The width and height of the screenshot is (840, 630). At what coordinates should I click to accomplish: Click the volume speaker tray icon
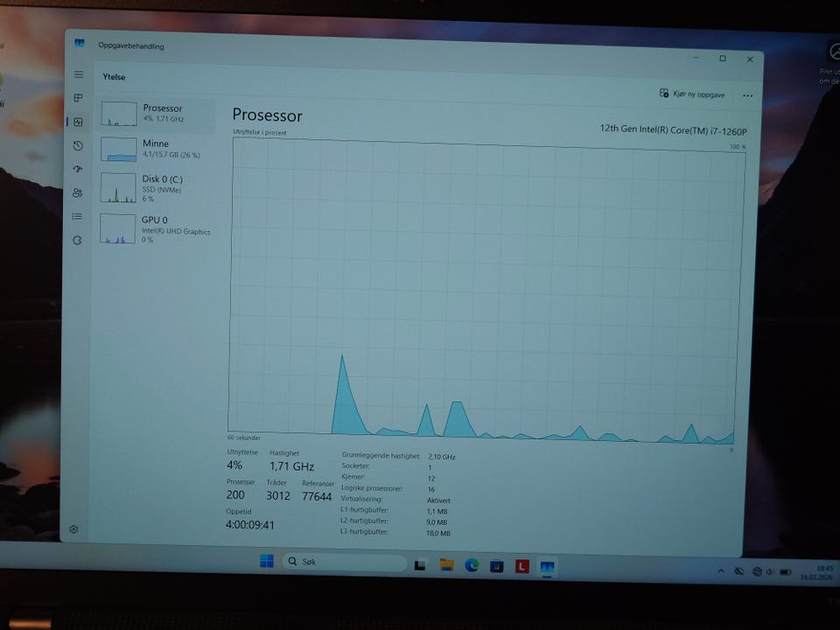[x=770, y=572]
